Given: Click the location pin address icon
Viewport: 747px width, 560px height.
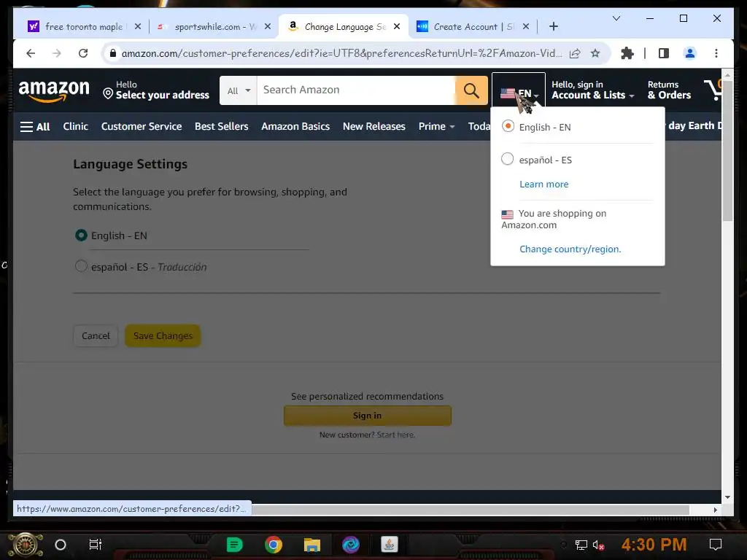Looking at the screenshot, I should tap(108, 94).
